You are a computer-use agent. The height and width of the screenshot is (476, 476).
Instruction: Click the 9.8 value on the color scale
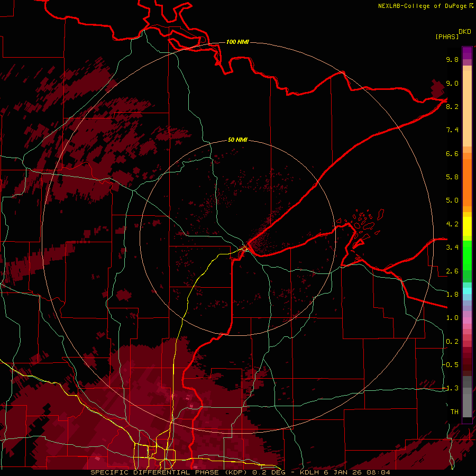click(452, 59)
